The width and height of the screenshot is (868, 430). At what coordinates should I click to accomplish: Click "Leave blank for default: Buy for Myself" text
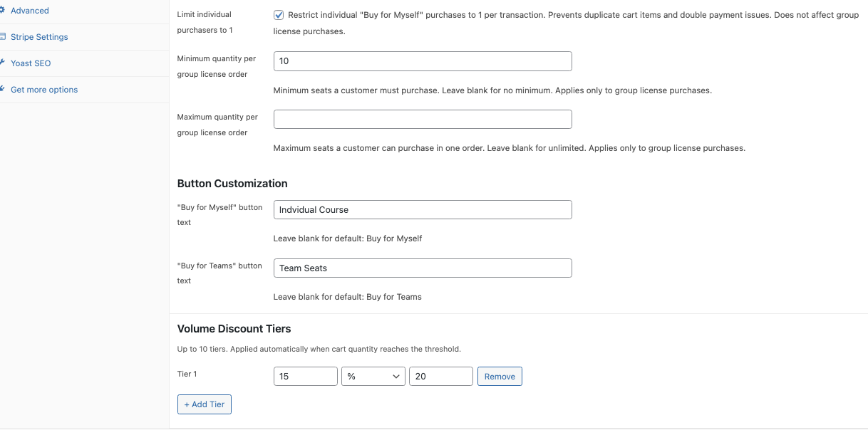click(348, 238)
